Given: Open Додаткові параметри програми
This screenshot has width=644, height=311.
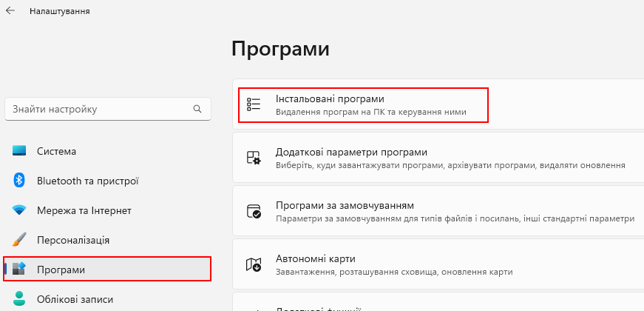Looking at the screenshot, I should point(438,158).
